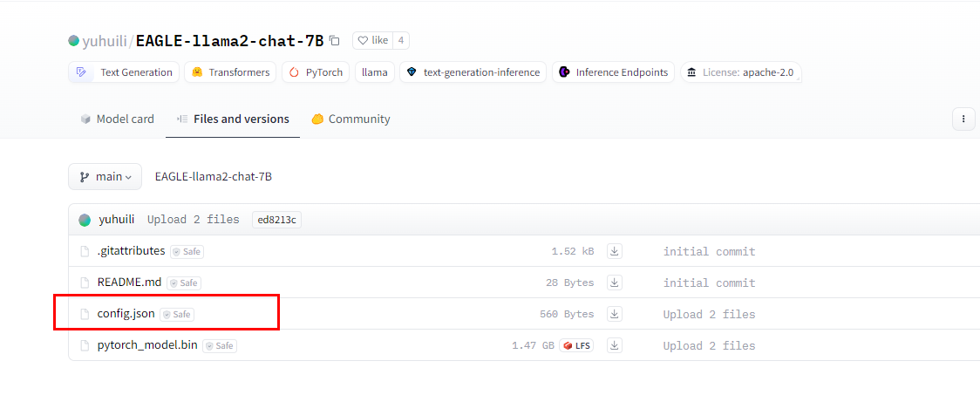Download the README.md file
The height and width of the screenshot is (395, 980).
(x=615, y=283)
